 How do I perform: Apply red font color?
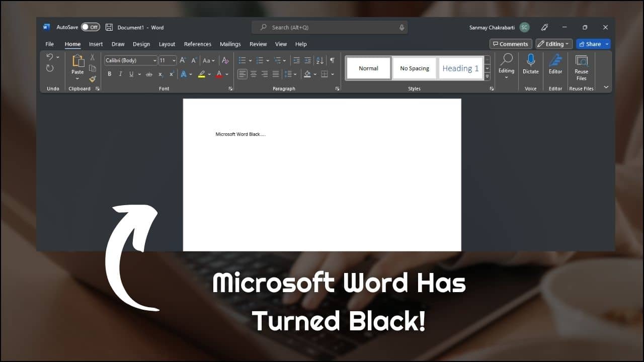[219, 74]
